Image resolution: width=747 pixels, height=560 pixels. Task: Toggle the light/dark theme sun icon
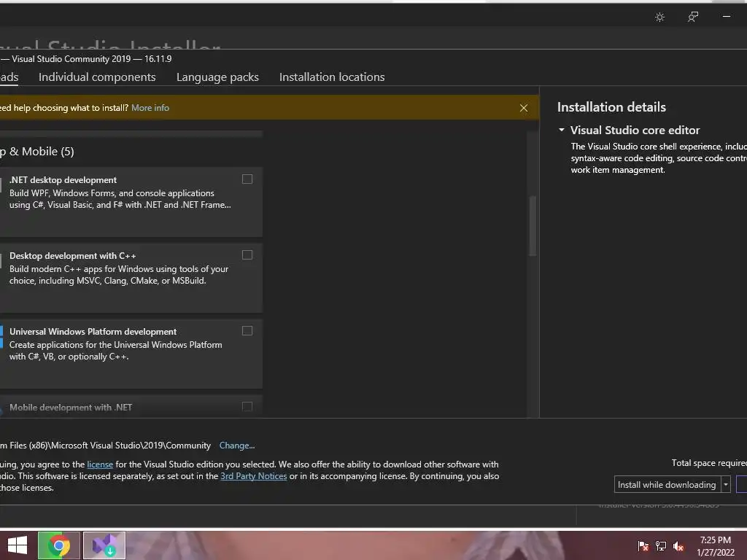[659, 17]
